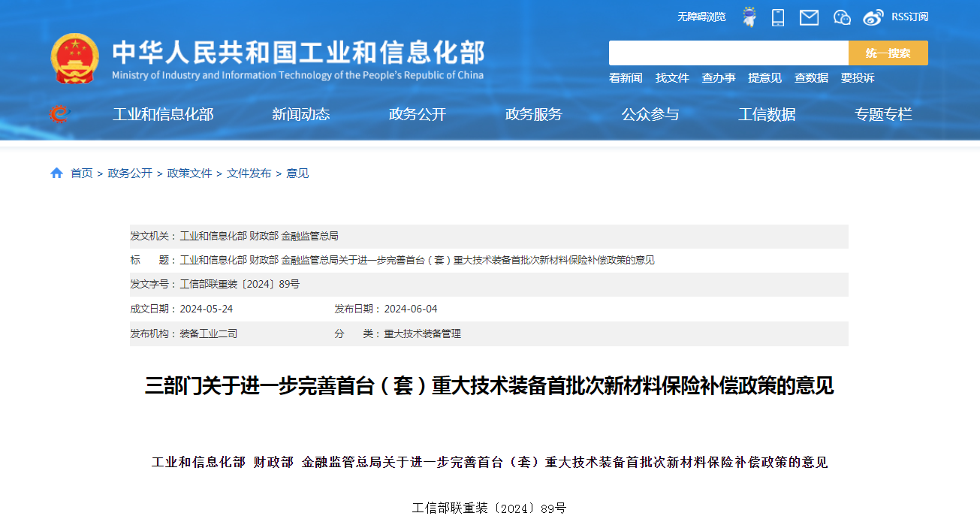The height and width of the screenshot is (519, 980).
Task: Click 分类 value 重大技术装备管理
Action: pyautogui.click(x=423, y=333)
